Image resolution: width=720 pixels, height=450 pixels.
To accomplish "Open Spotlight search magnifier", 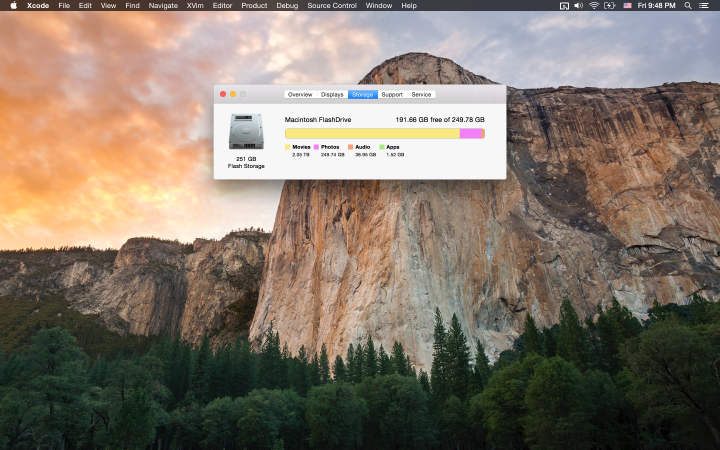I will click(687, 6).
